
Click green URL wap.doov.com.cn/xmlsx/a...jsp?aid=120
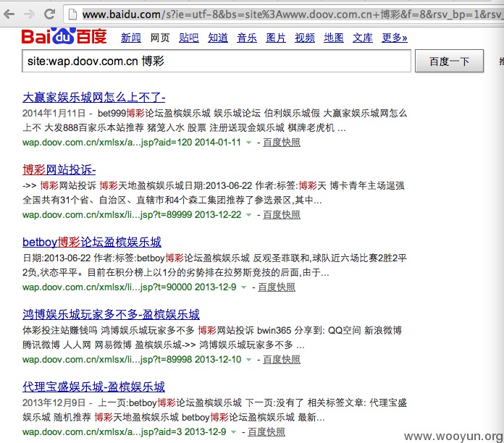point(107,143)
